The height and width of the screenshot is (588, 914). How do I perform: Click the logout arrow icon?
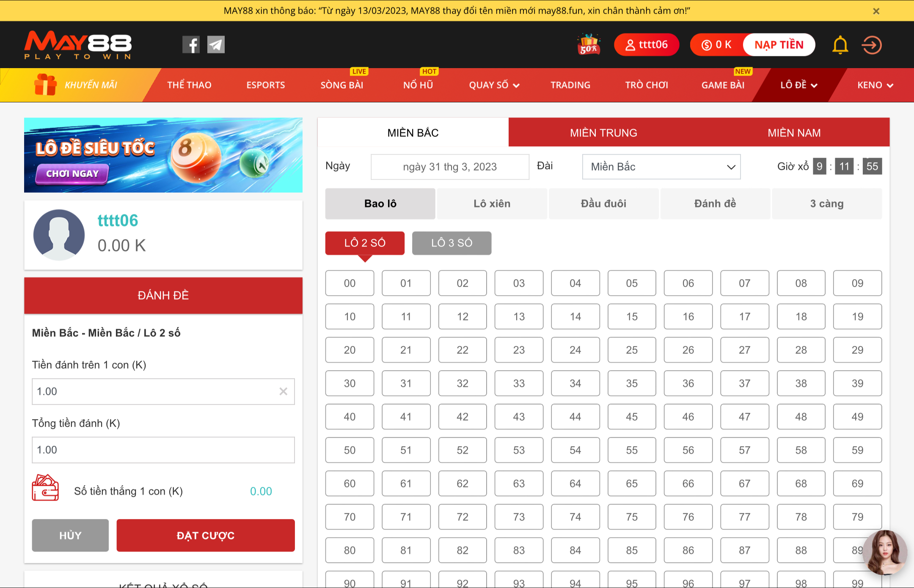coord(872,45)
